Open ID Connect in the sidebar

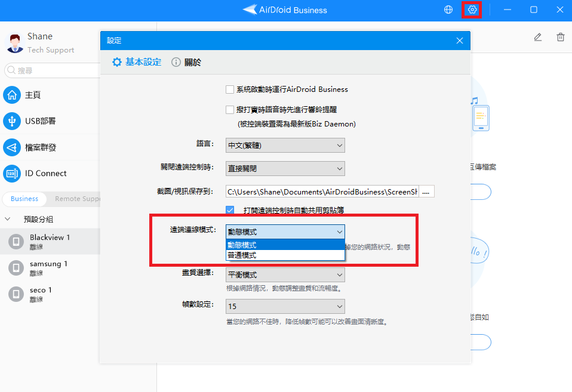point(50,174)
